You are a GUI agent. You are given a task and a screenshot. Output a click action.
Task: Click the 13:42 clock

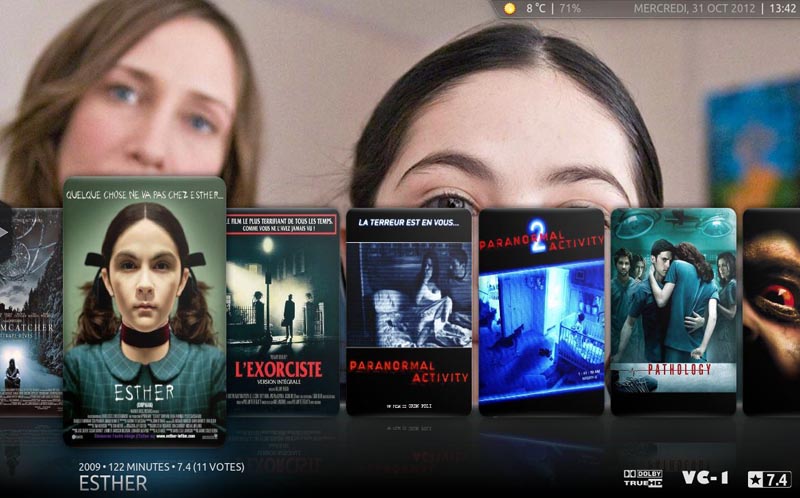pos(782,9)
